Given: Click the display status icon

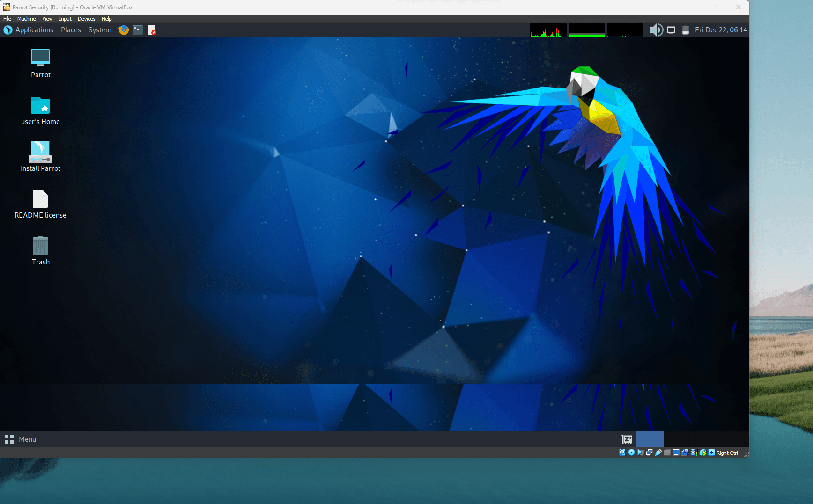Looking at the screenshot, I should 676,453.
